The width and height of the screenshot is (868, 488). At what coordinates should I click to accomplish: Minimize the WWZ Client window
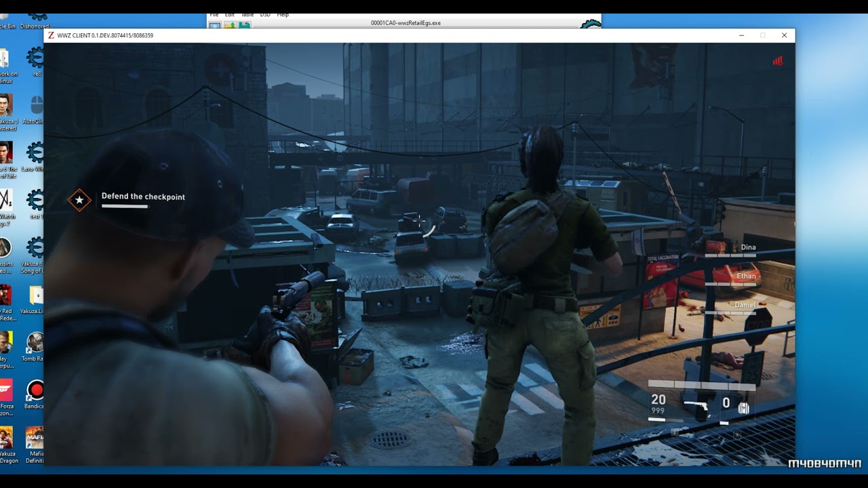click(741, 35)
